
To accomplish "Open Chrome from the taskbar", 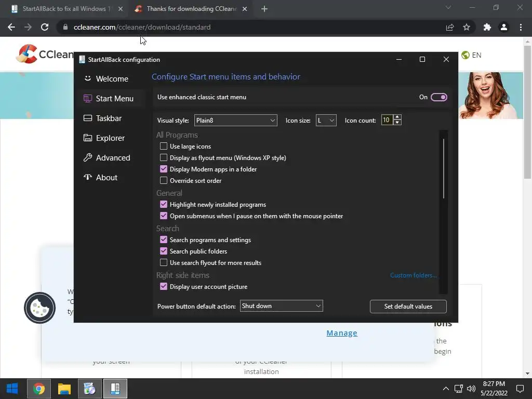I will coord(39,389).
